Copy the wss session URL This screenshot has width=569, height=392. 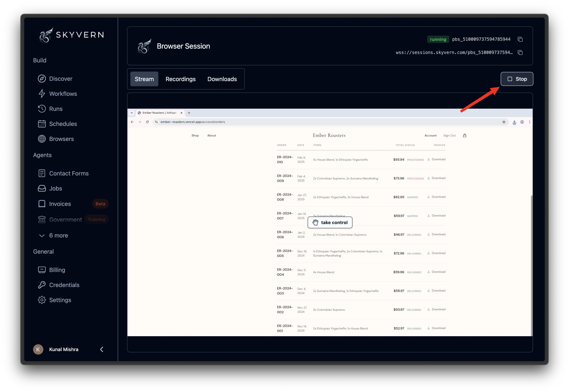point(520,52)
